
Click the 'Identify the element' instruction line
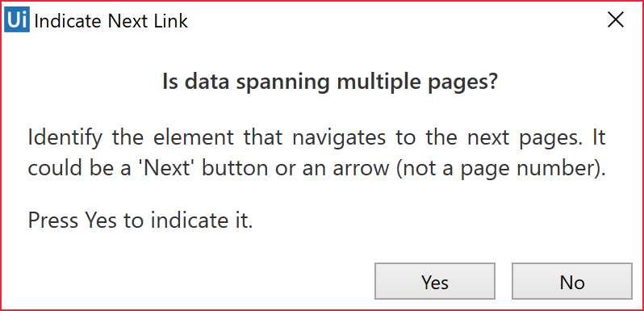(316, 137)
